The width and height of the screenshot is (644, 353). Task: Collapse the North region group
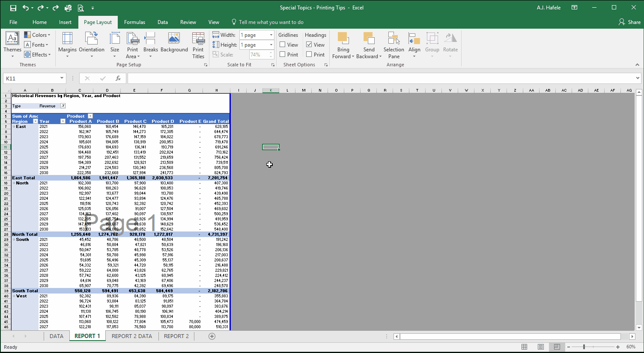(x=14, y=183)
